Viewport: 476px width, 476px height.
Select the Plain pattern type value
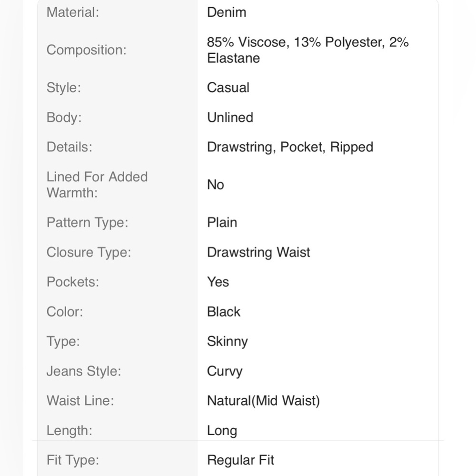(x=222, y=222)
